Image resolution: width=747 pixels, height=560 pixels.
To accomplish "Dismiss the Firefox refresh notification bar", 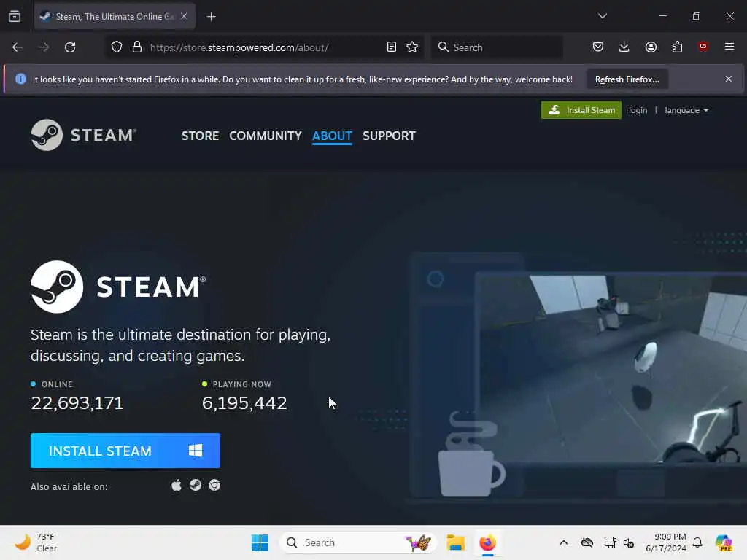I will (729, 79).
